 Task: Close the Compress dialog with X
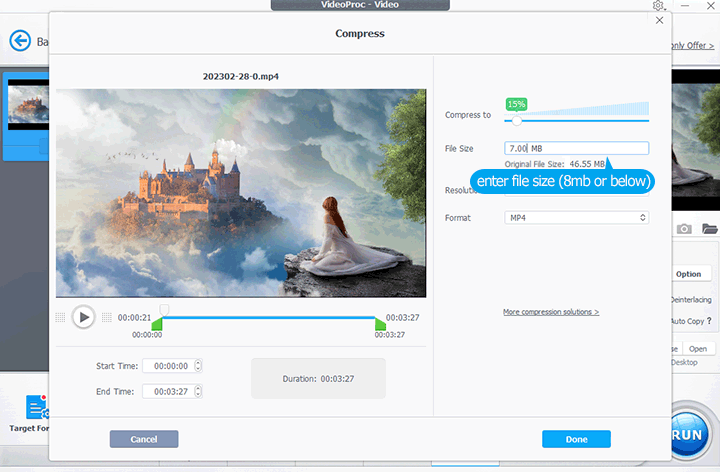[659, 20]
